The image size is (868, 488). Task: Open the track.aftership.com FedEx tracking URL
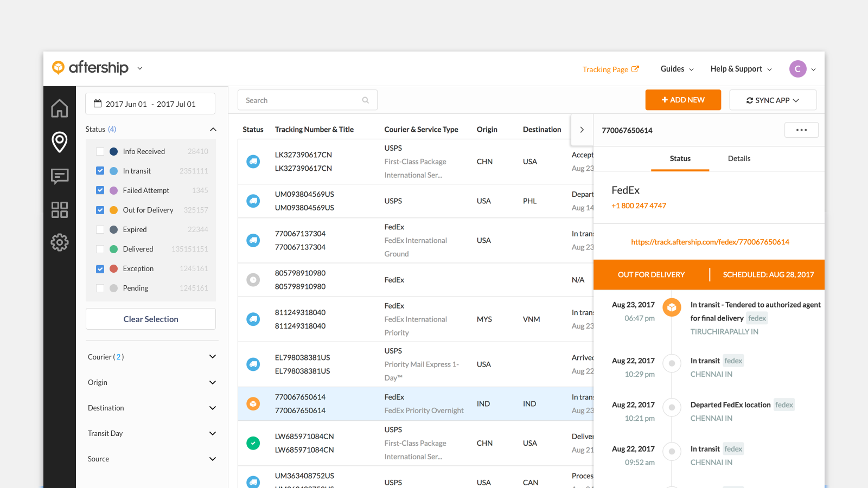pos(710,242)
